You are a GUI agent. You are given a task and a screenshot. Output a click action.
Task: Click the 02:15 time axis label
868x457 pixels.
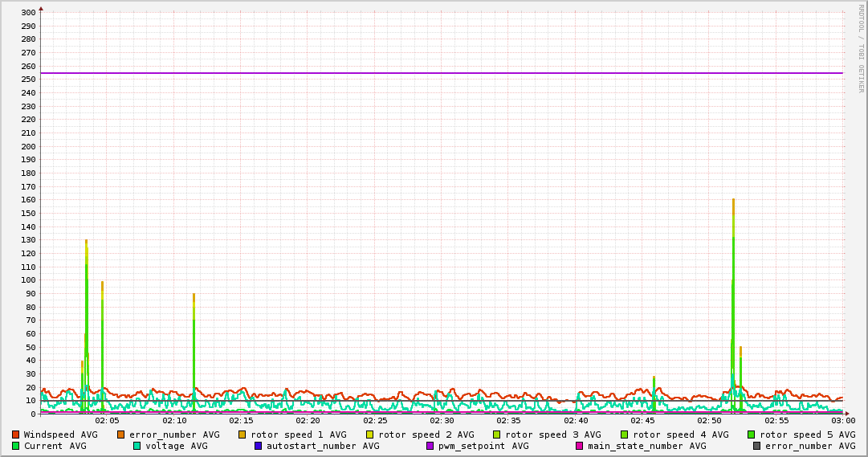pyautogui.click(x=241, y=421)
